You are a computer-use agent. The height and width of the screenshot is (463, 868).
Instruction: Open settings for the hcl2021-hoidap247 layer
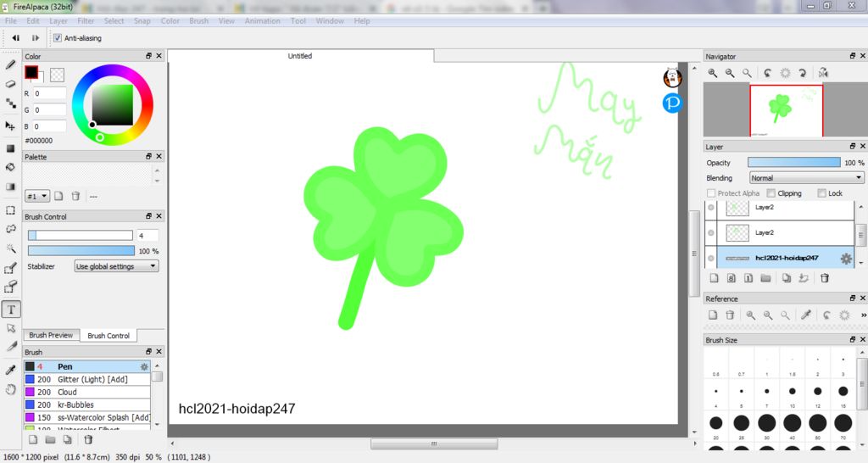click(x=846, y=259)
